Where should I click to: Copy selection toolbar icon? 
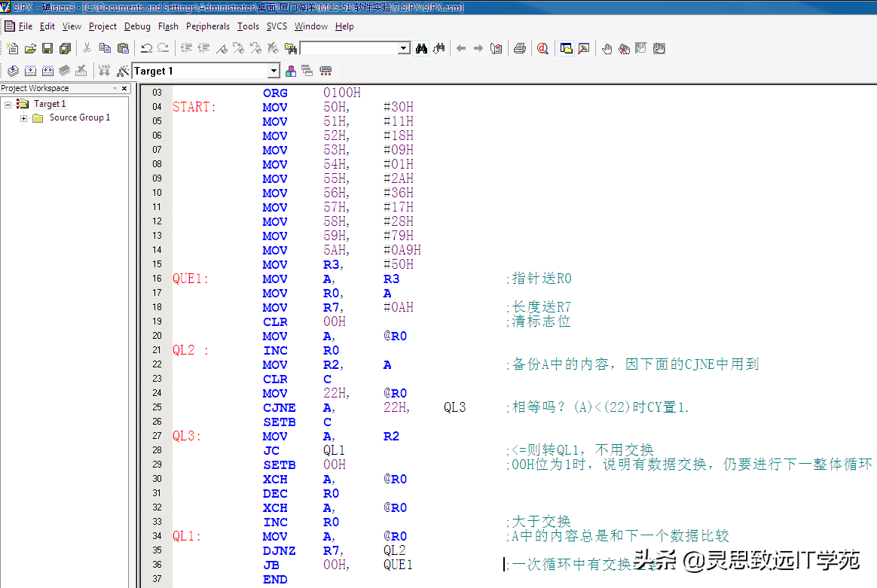(105, 49)
